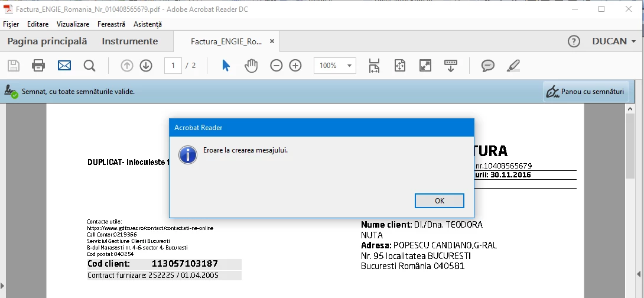The height and width of the screenshot is (298, 644).
Task: Click the fit one full page icon
Action: [399, 66]
